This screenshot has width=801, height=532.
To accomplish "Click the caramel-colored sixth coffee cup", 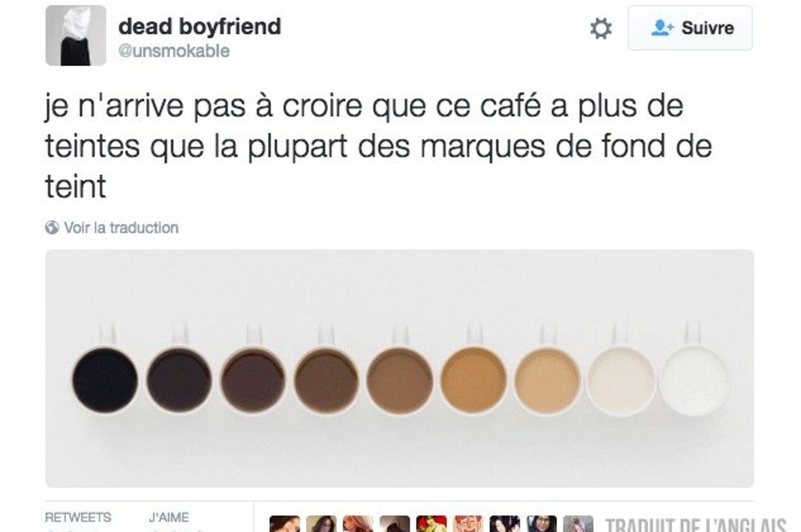I will point(473,379).
